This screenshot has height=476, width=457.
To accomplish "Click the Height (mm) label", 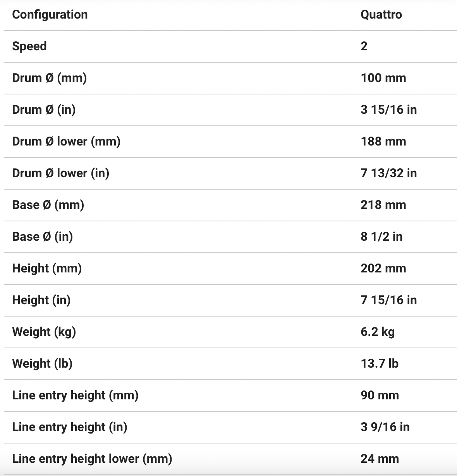I will point(47,269).
